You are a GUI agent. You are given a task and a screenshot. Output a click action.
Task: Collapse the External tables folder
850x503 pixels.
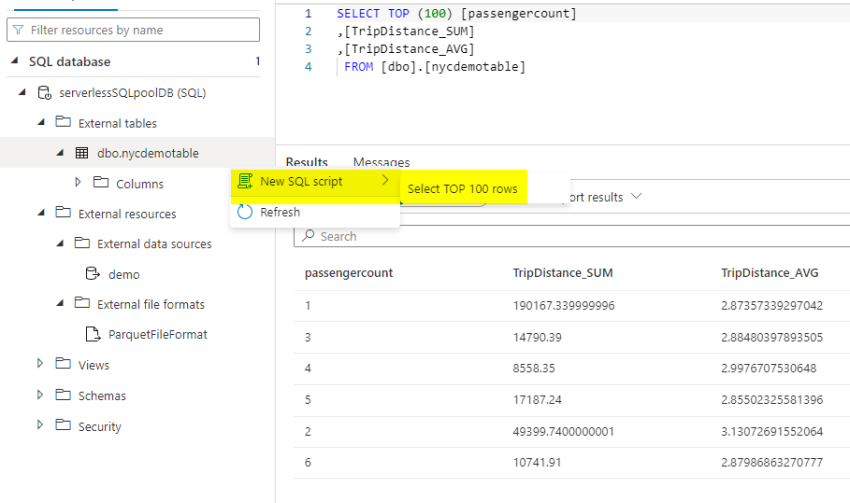41,122
